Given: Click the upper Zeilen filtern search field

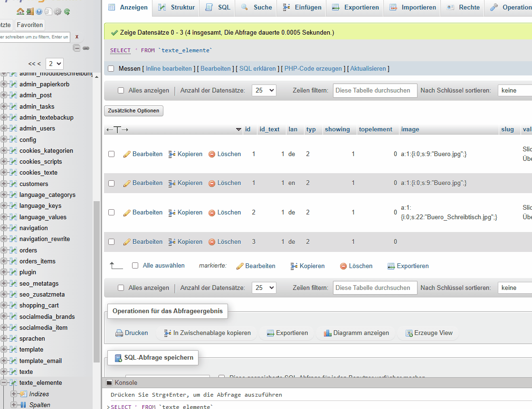Looking at the screenshot, I should pyautogui.click(x=375, y=90).
